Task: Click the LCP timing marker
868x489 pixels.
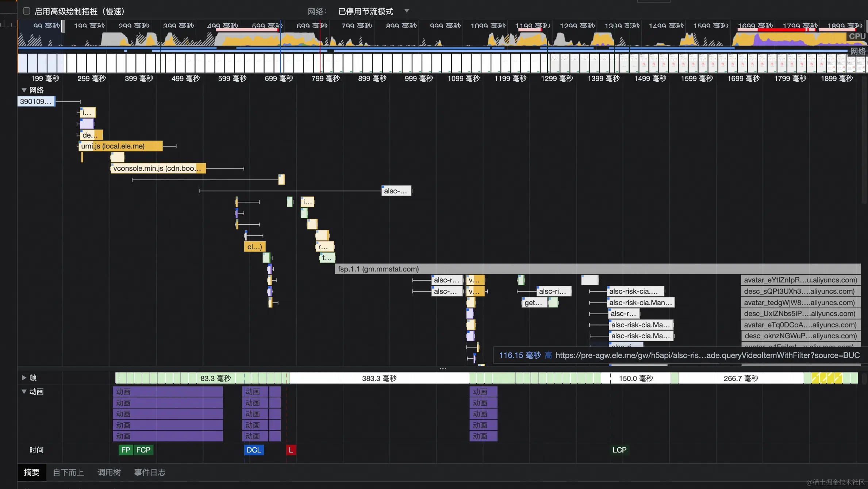Action: (x=619, y=450)
